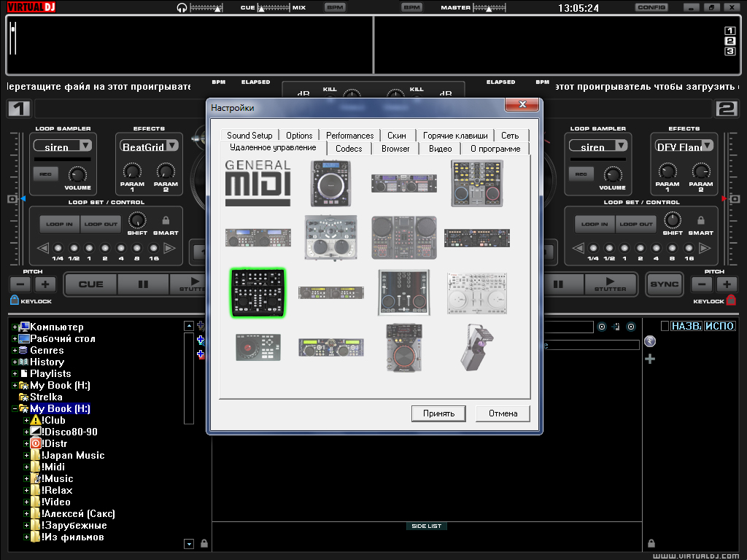Click the SIDE LIST button

pos(426,526)
